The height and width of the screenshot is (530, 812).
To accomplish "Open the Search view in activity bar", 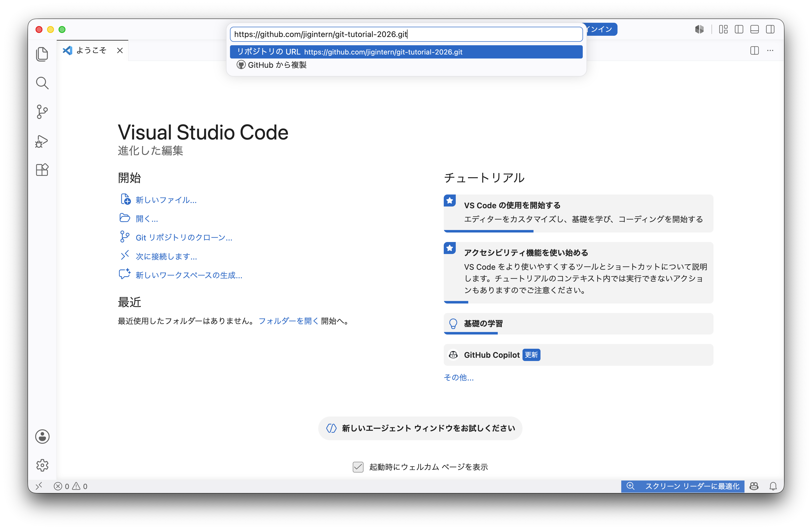I will [42, 83].
